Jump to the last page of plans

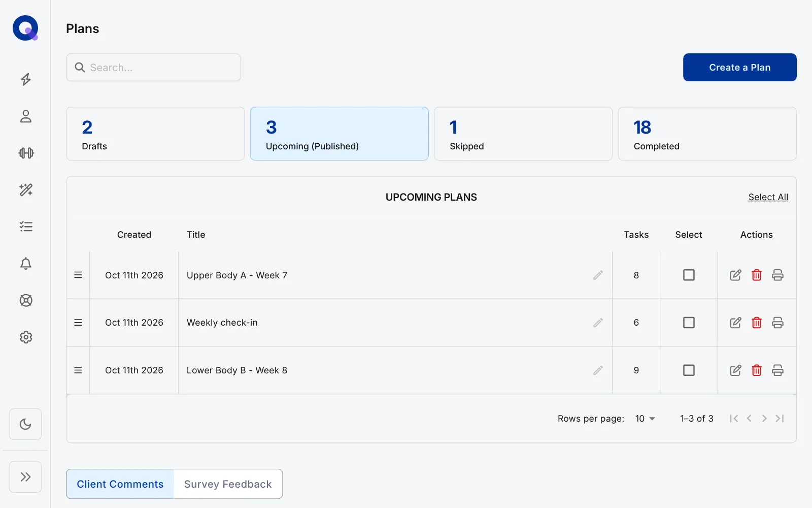pyautogui.click(x=780, y=419)
